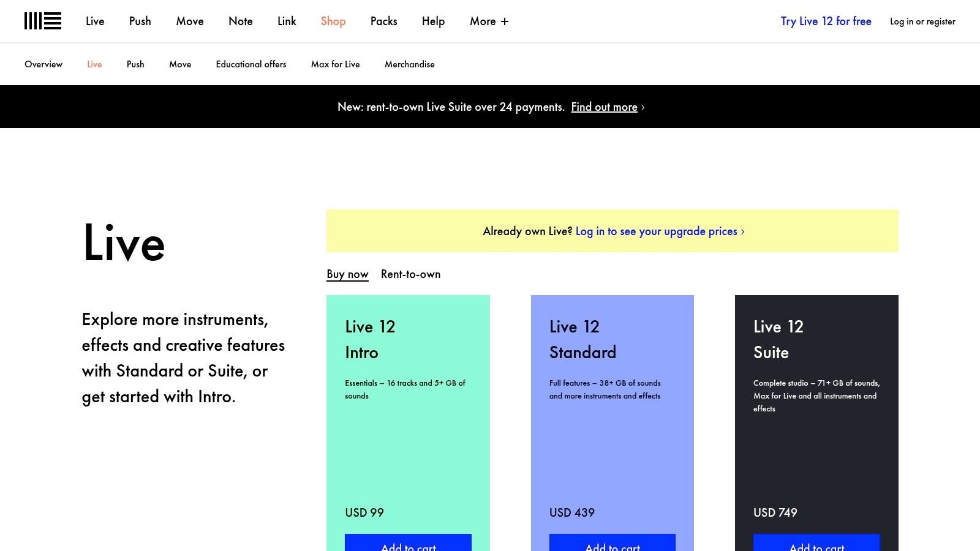
Task: Open the Help page
Action: (x=433, y=21)
